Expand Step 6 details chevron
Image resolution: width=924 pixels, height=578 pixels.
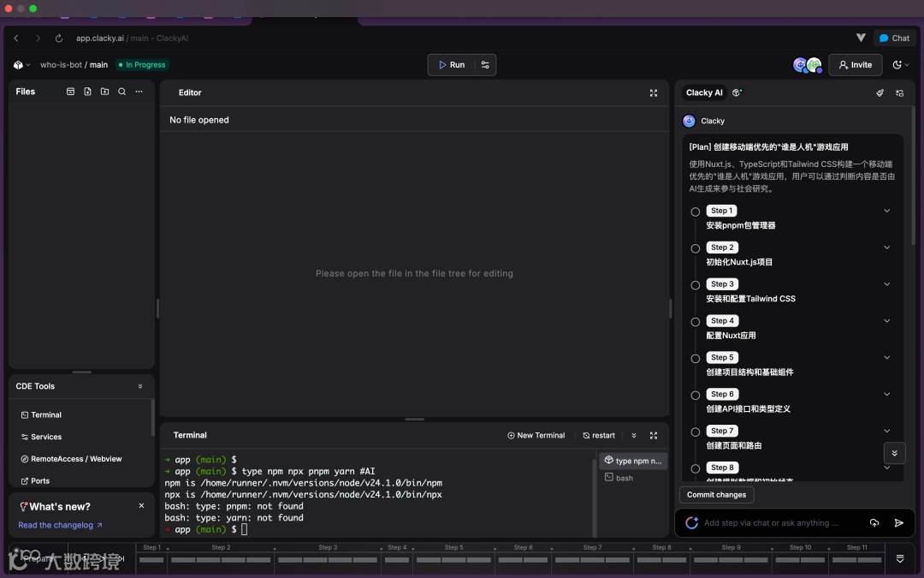[887, 394]
